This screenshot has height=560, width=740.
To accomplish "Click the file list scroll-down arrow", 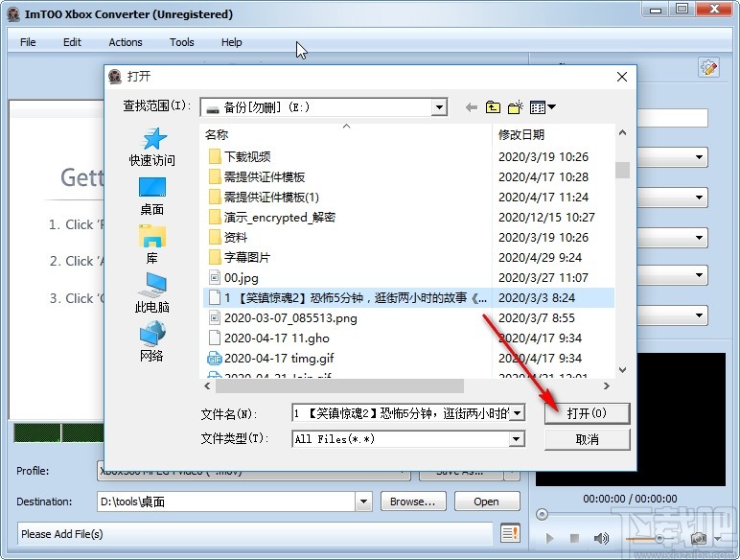I will click(x=622, y=370).
